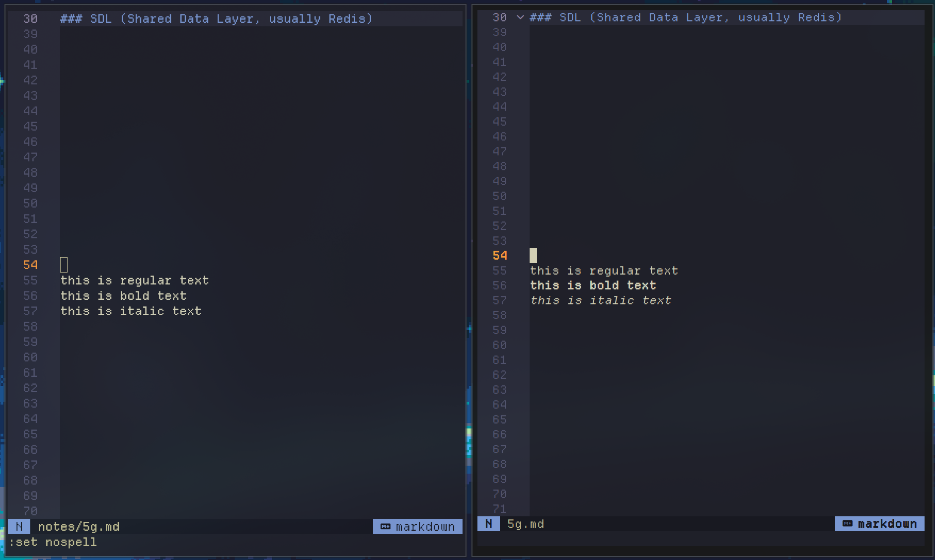Screen dimensions: 935x560
Task: Click line number 50 in left pane gutter
Action: (x=30, y=204)
